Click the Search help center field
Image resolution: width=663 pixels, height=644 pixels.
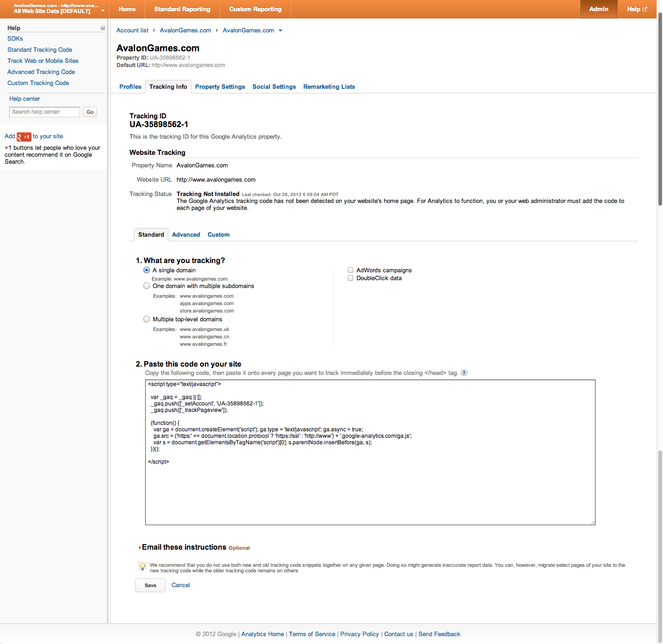coord(44,112)
